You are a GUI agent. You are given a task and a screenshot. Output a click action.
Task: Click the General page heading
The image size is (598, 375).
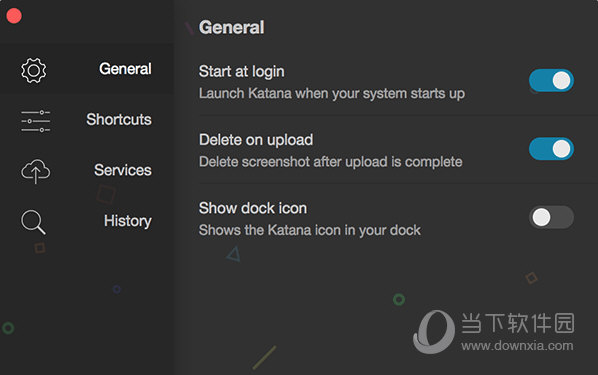[231, 27]
